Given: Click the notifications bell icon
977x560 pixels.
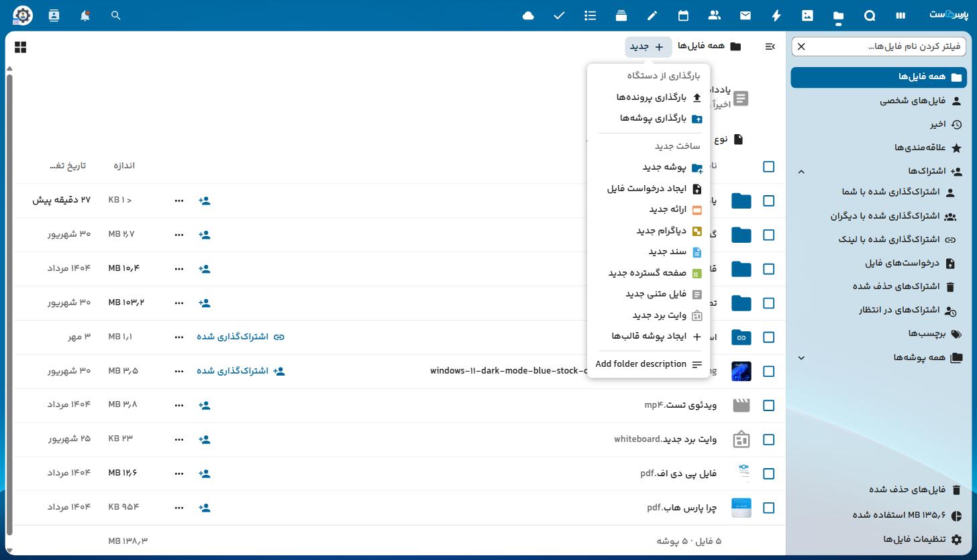Looking at the screenshot, I should pyautogui.click(x=85, y=15).
